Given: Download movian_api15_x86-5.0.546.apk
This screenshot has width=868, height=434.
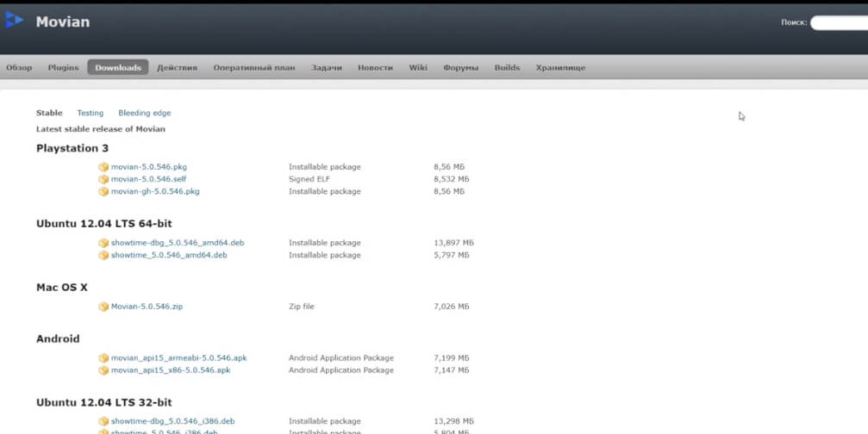Looking at the screenshot, I should [171, 370].
